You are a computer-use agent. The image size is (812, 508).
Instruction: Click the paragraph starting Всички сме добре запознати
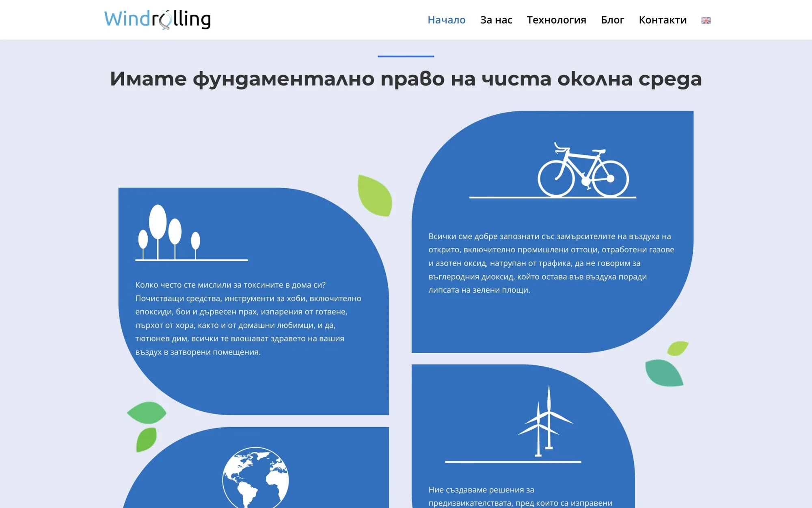(x=551, y=263)
